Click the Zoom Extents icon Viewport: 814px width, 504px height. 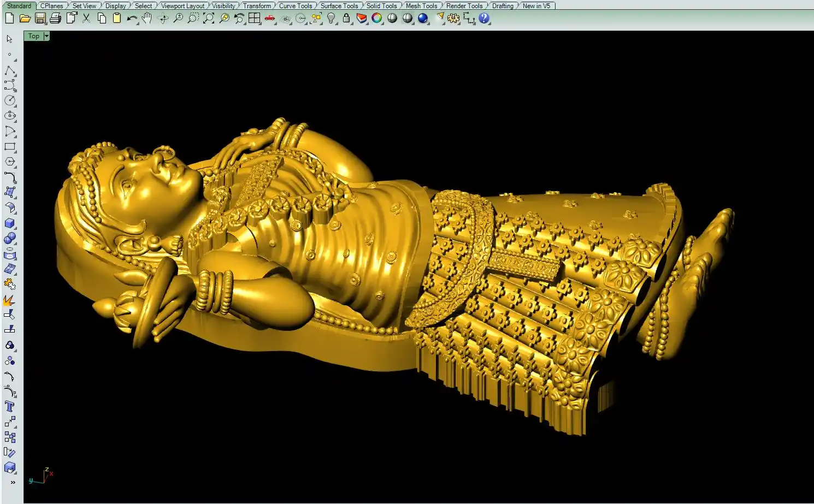(208, 18)
